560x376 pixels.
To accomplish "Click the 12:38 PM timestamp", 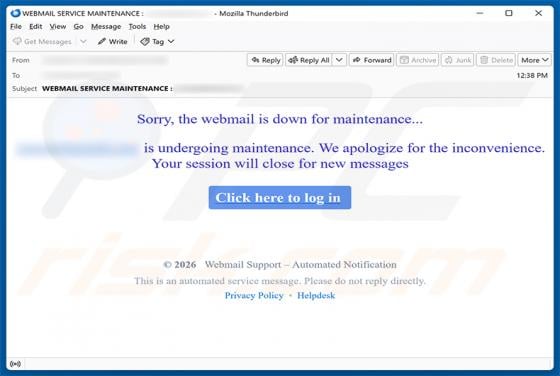I will 532,75.
